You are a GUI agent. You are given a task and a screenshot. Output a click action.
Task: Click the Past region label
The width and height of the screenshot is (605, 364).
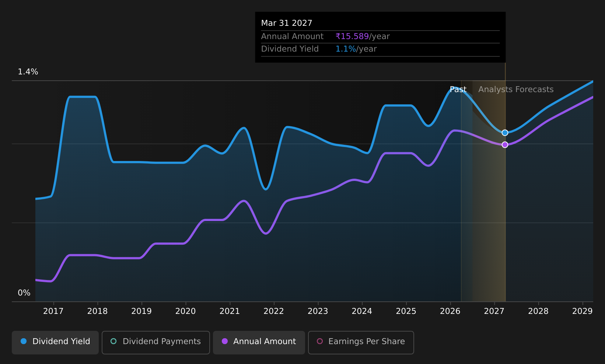pyautogui.click(x=458, y=90)
